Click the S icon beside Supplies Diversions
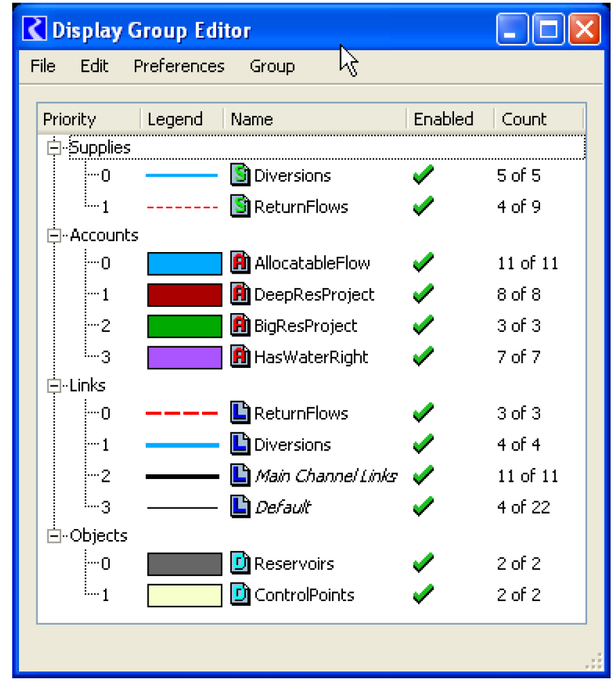Screen dimensions: 616x683 click(x=241, y=175)
